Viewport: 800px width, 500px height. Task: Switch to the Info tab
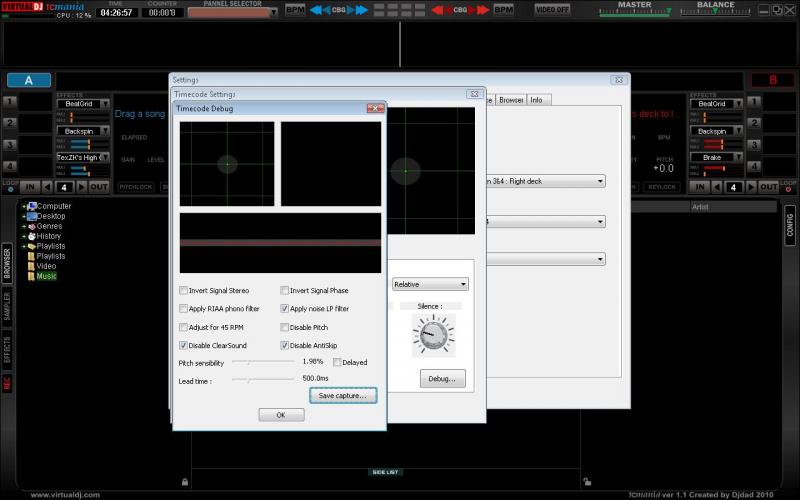tap(537, 100)
